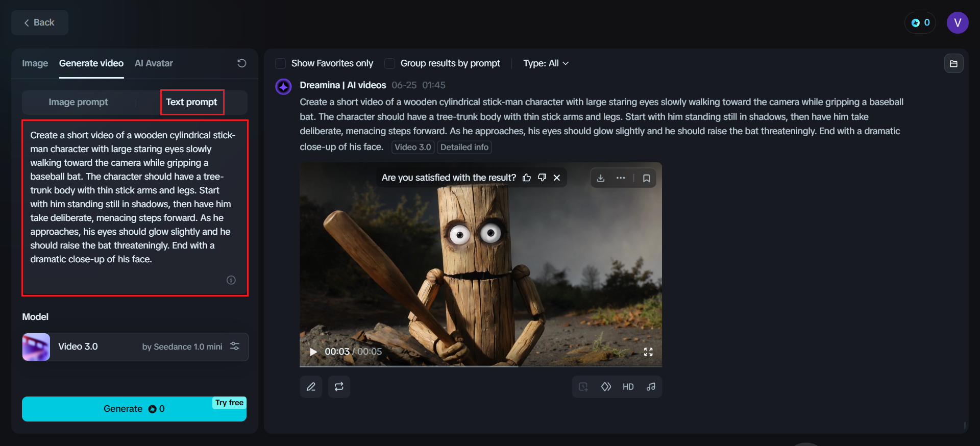Open the assets folder icon
Viewport: 980px width, 446px height.
[x=953, y=64]
